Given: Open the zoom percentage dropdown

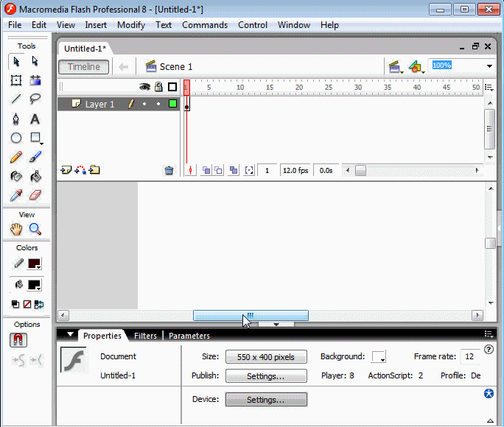Looking at the screenshot, I should pyautogui.click(x=489, y=66).
